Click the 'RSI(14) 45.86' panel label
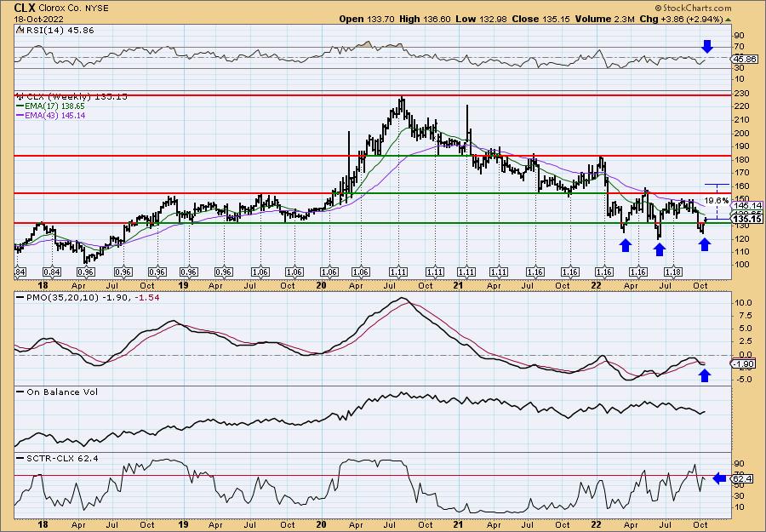This screenshot has height=532, width=766. (x=59, y=31)
